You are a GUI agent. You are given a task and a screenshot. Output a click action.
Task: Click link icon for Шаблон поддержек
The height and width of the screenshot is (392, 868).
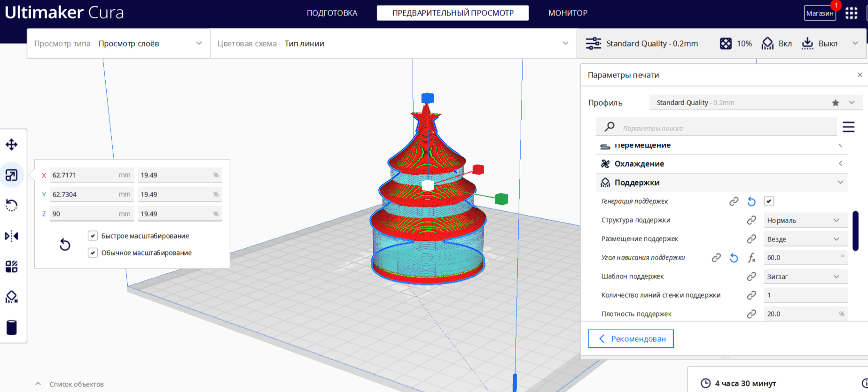tap(751, 277)
